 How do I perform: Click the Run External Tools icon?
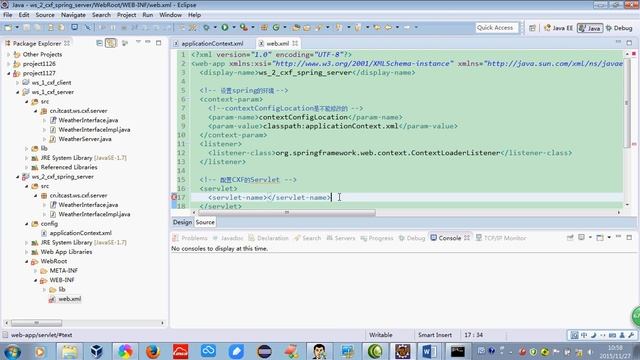244,27
